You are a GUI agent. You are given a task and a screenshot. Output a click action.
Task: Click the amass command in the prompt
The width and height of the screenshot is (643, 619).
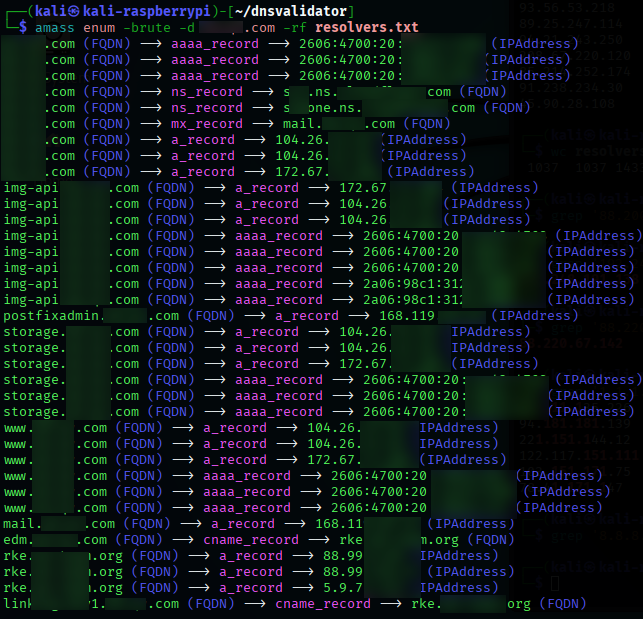[55, 27]
